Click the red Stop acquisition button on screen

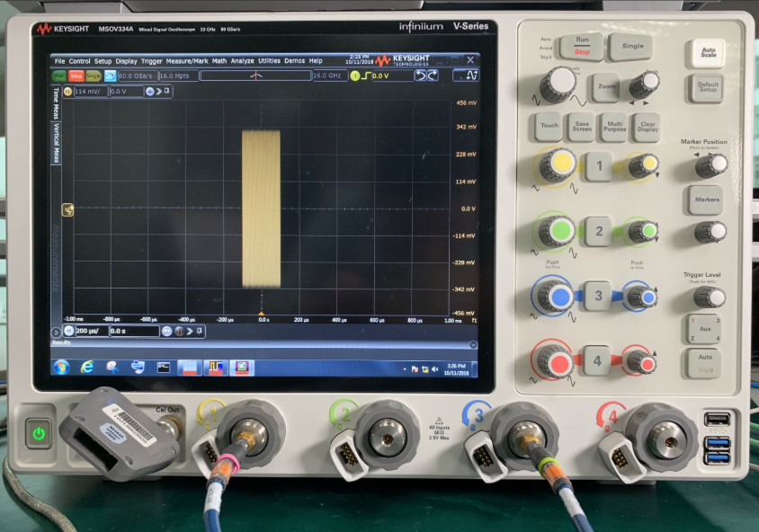tap(76, 76)
